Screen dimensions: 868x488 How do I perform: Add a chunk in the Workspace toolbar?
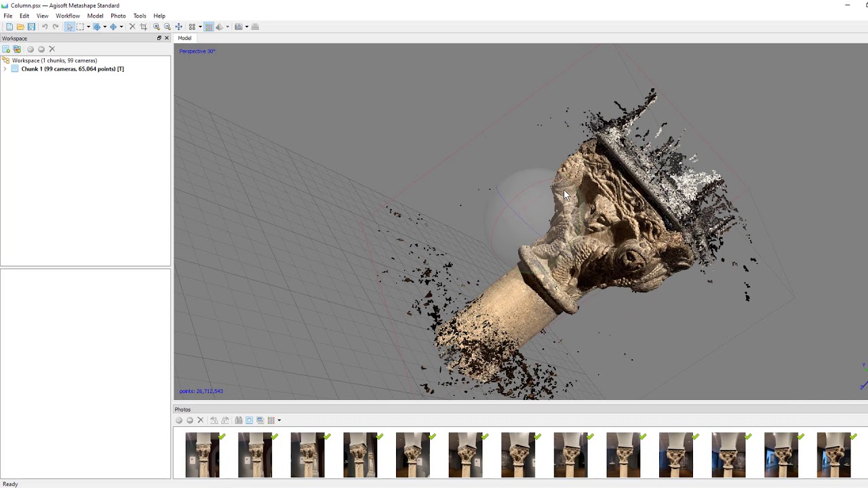[6, 49]
